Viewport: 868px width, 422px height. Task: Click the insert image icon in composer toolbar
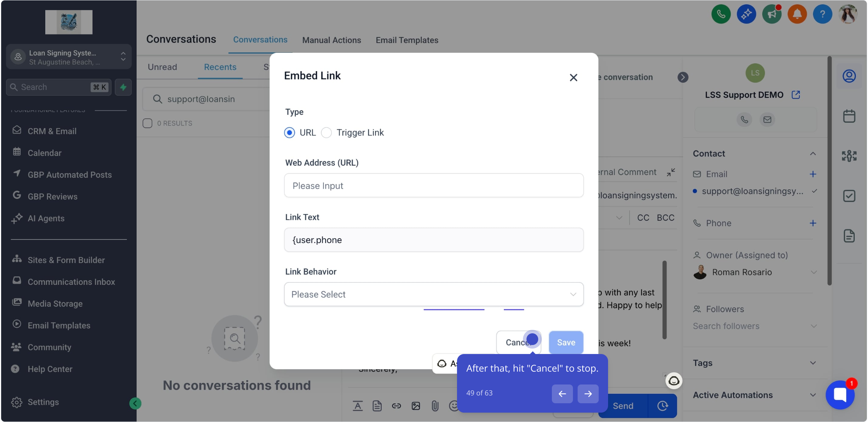(416, 406)
